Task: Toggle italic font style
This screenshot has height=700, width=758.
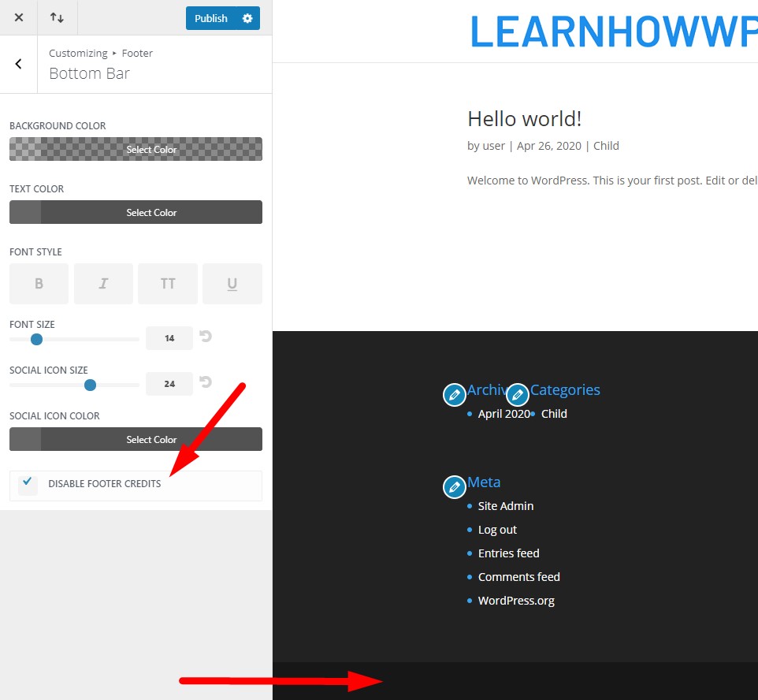Action: (103, 284)
